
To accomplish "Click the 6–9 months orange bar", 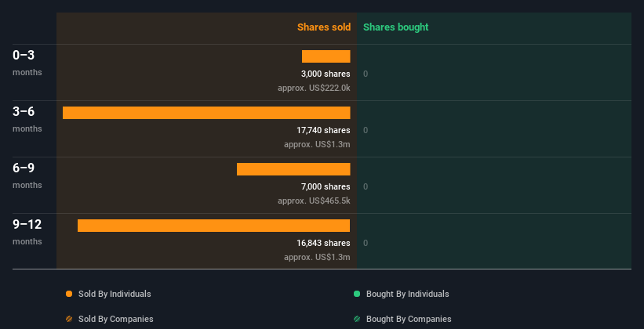I will (x=293, y=169).
